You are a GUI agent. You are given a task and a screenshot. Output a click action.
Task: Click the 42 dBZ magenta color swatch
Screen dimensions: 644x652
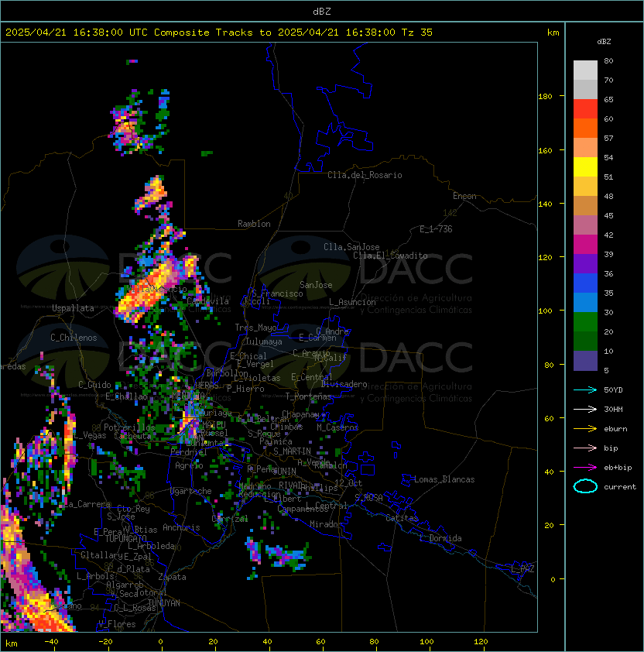tap(585, 245)
